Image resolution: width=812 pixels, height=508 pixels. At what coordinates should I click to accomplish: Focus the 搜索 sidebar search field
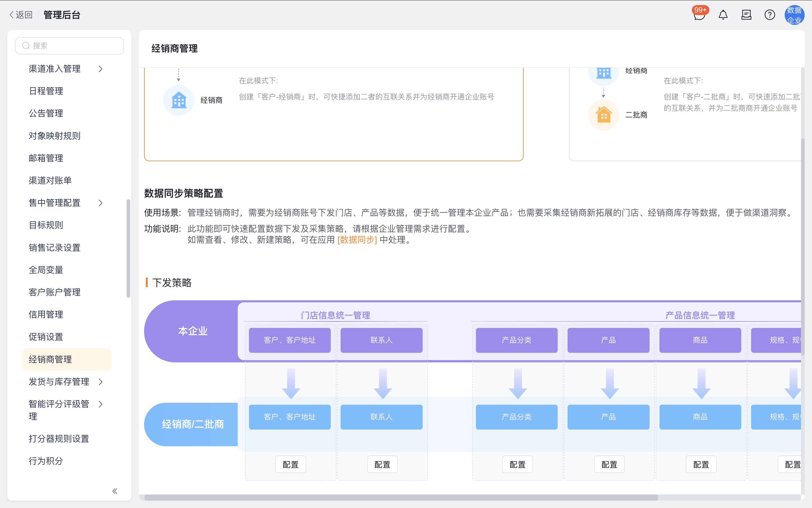pyautogui.click(x=69, y=46)
